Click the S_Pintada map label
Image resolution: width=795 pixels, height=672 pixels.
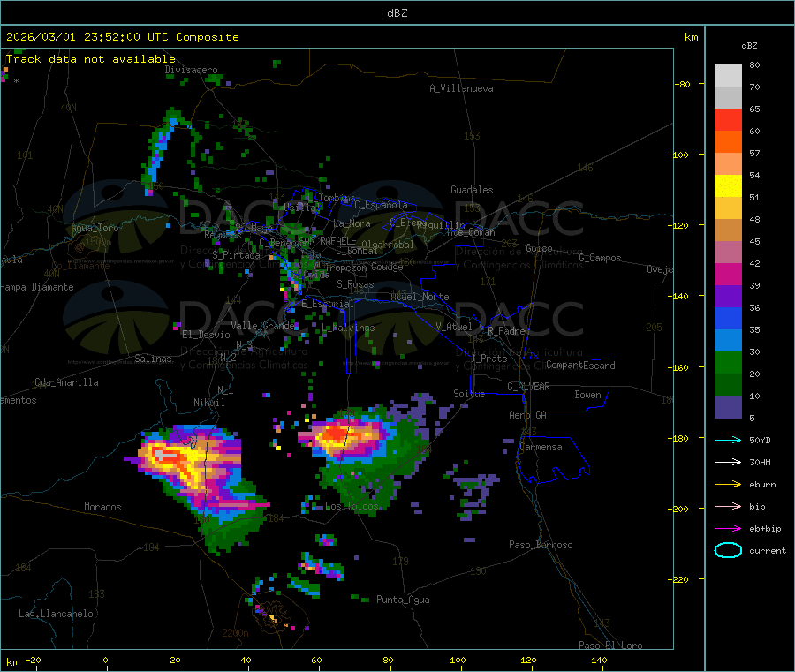236,255
